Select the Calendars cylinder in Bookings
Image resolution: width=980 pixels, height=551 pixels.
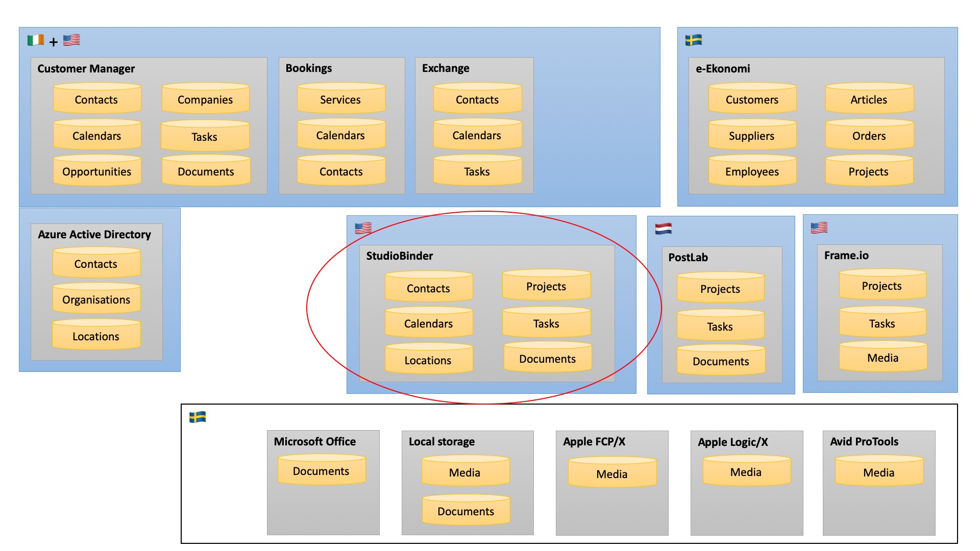341,134
